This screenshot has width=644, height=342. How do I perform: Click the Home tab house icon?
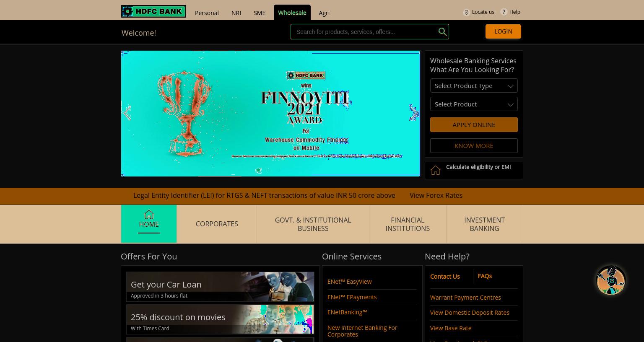[149, 215]
